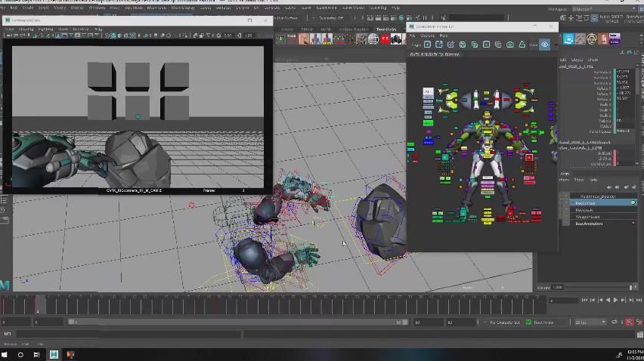The image size is (644, 361).
Task: Open Windows Start menu
Action: coord(5,354)
